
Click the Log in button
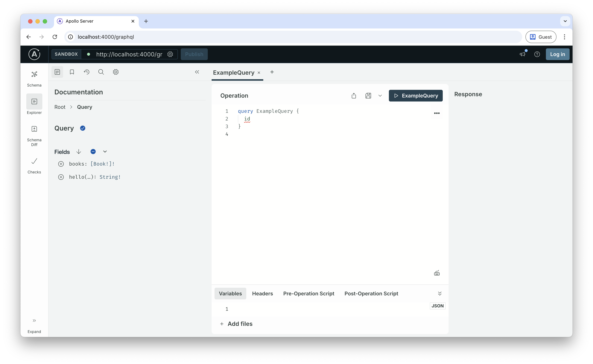click(x=557, y=54)
